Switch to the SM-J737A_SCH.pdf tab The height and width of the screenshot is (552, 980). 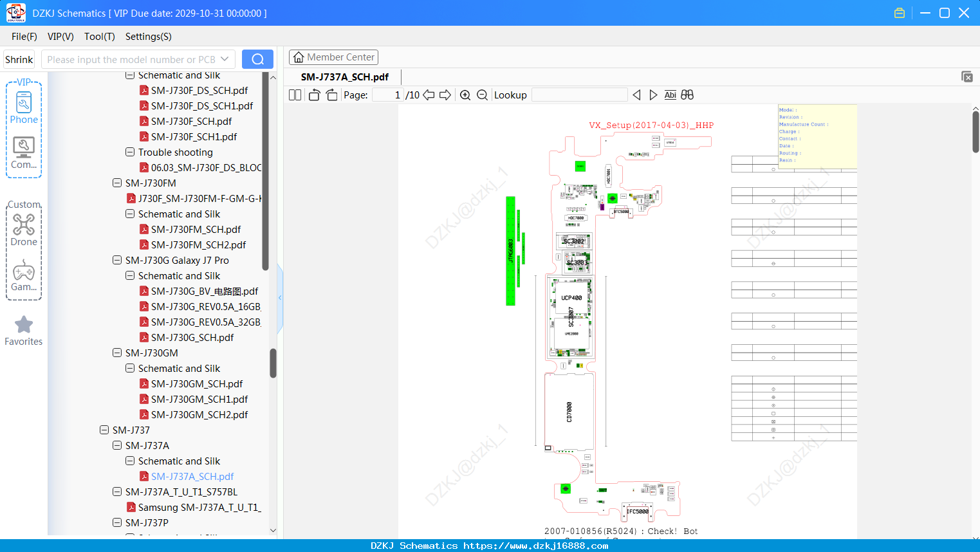click(345, 77)
